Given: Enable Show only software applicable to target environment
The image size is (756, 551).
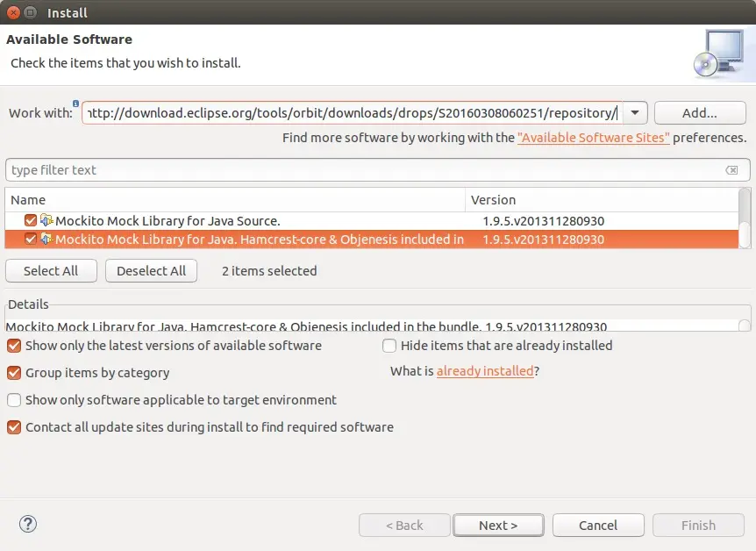Looking at the screenshot, I should (14, 400).
